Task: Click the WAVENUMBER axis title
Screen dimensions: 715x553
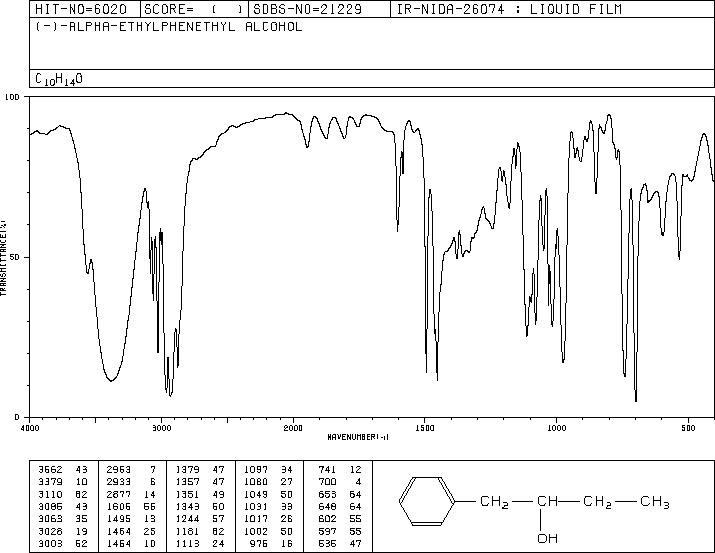Action: coord(358,437)
